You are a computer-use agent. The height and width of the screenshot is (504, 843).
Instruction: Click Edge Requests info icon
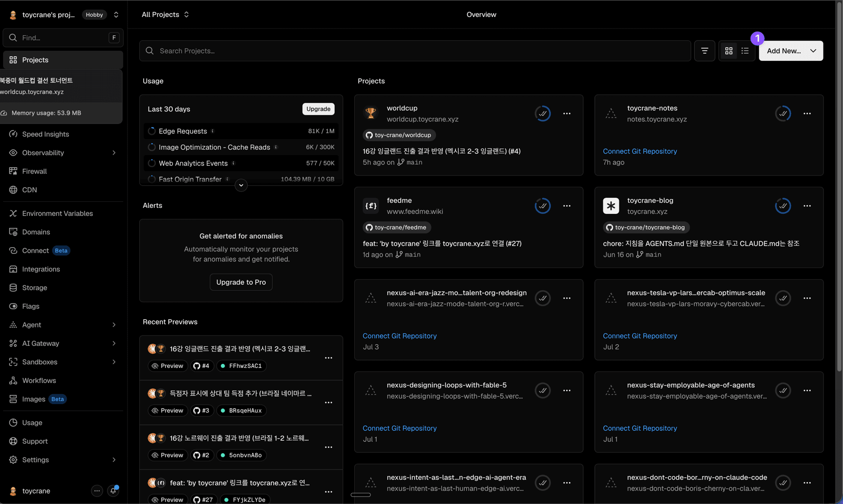tap(213, 131)
